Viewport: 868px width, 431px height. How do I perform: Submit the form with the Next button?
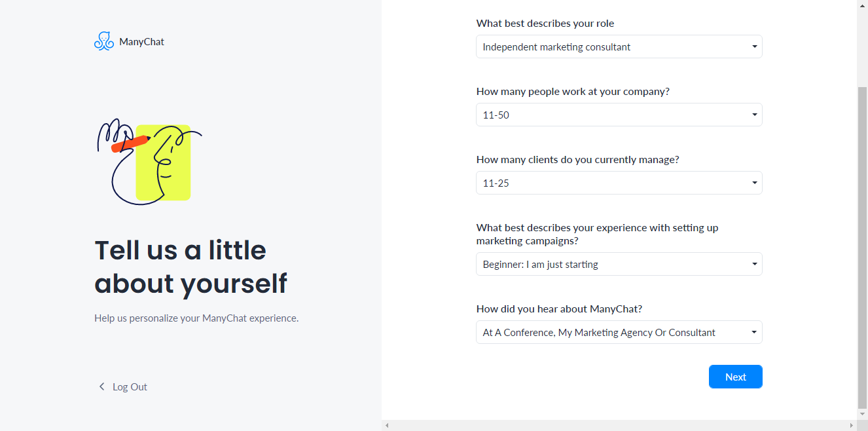(736, 377)
